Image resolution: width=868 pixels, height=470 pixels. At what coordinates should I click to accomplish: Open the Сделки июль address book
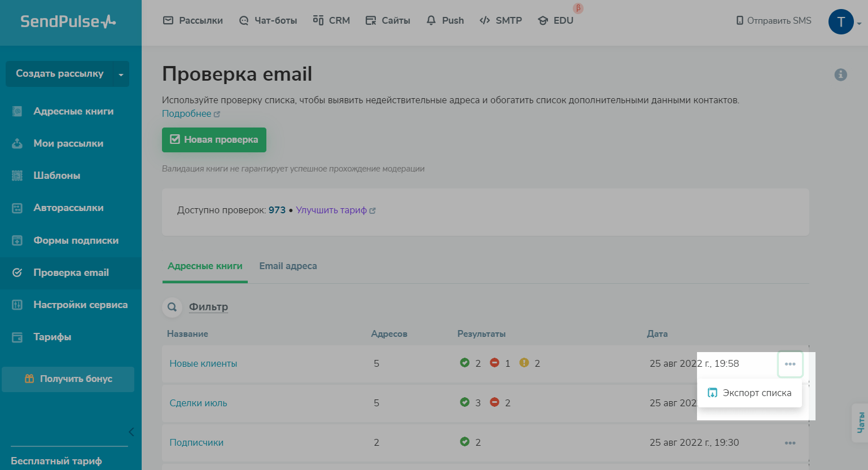coord(198,403)
